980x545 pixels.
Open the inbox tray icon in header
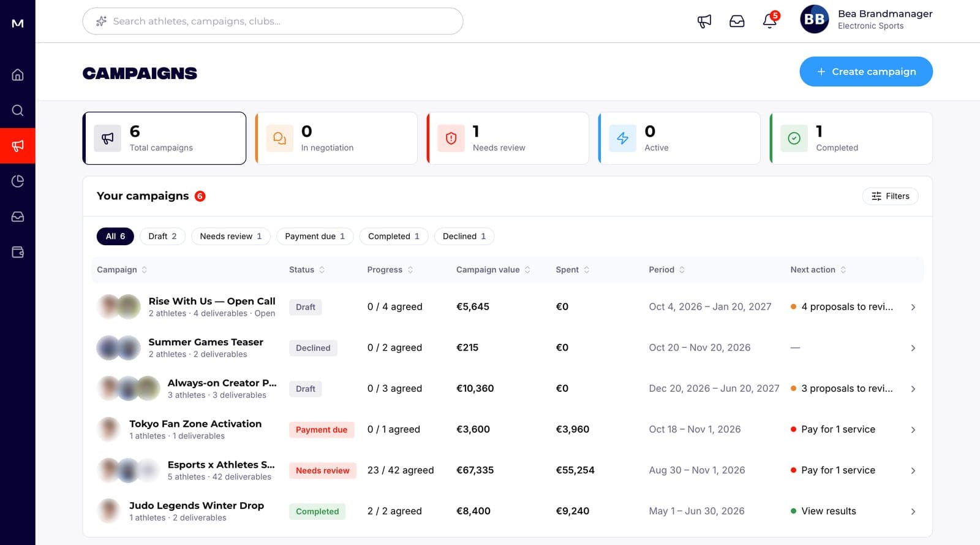(x=737, y=21)
